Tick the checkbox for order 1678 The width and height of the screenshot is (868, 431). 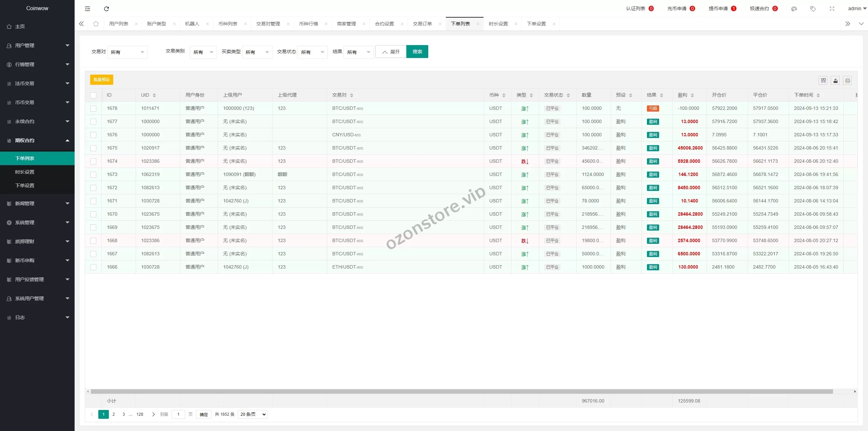point(93,109)
